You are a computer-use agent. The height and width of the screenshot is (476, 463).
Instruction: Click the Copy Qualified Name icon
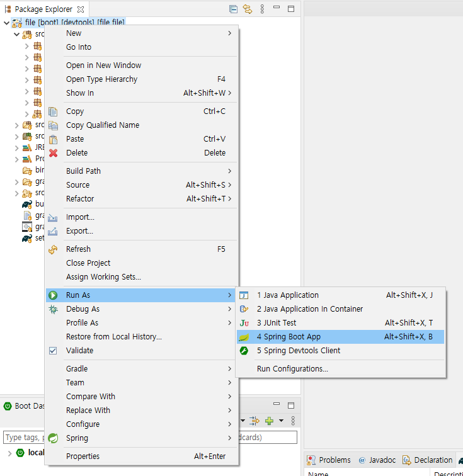pos(53,125)
